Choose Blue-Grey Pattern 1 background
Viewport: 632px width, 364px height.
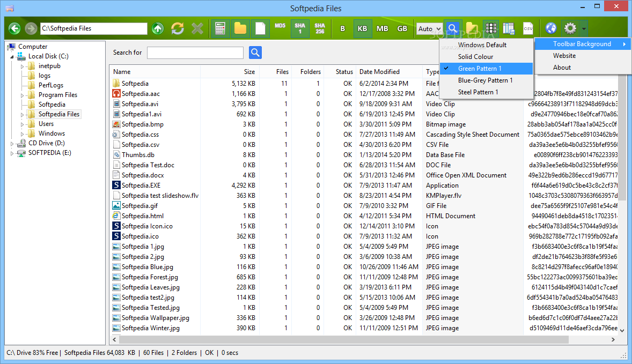[487, 80]
